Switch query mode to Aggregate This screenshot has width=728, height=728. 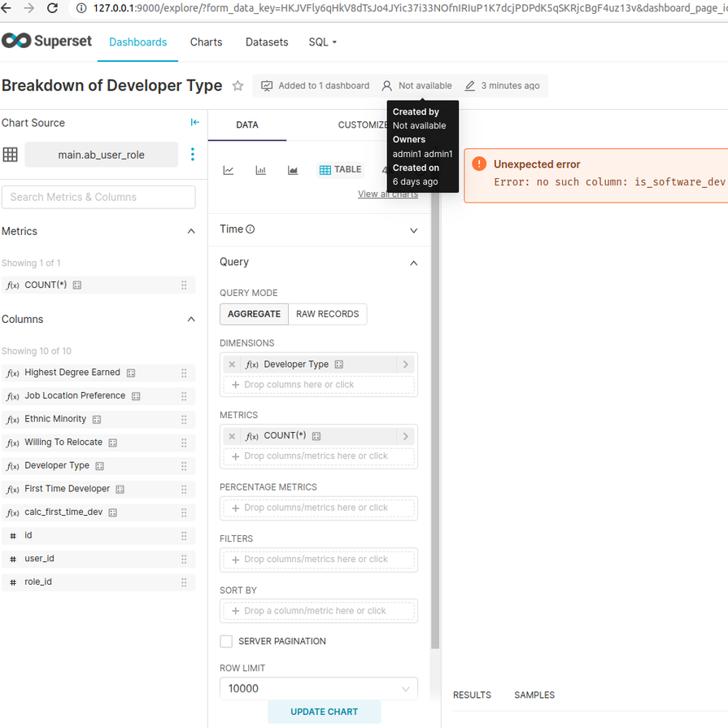click(x=254, y=314)
